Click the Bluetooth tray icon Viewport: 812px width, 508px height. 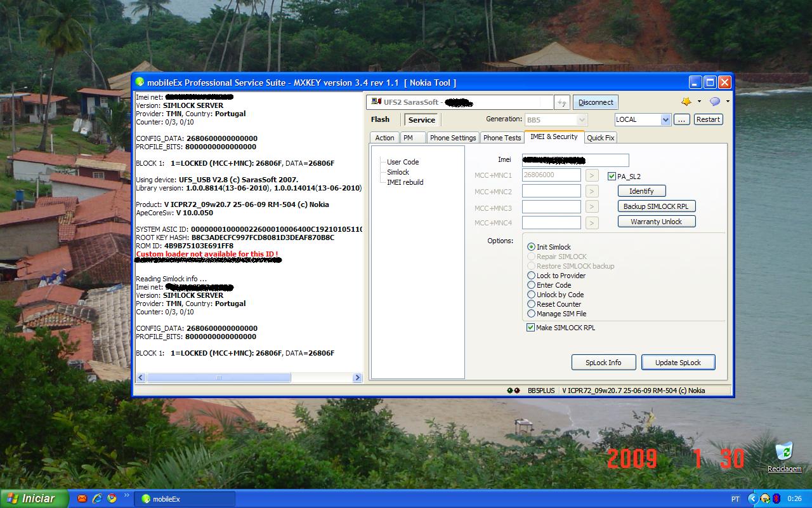tap(776, 498)
